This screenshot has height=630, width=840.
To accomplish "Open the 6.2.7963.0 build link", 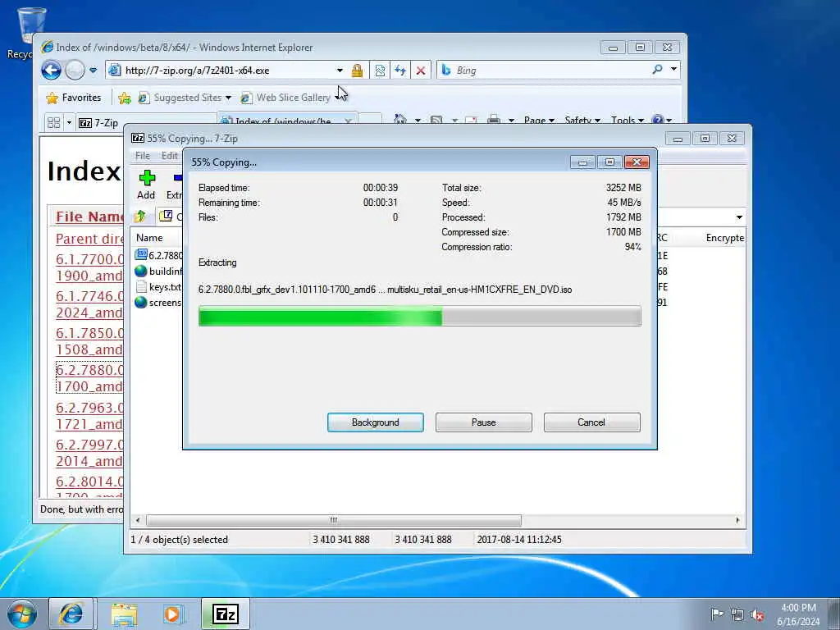I will click(89, 415).
